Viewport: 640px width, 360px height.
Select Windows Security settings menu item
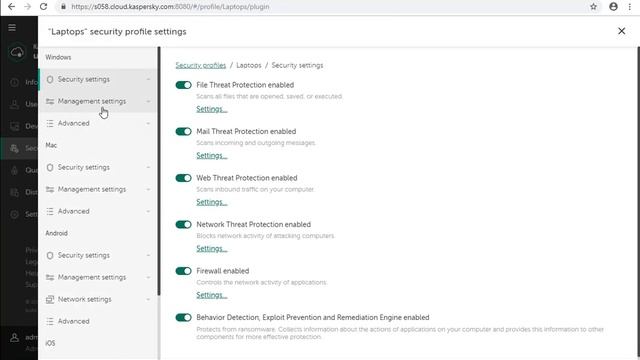pyautogui.click(x=98, y=79)
